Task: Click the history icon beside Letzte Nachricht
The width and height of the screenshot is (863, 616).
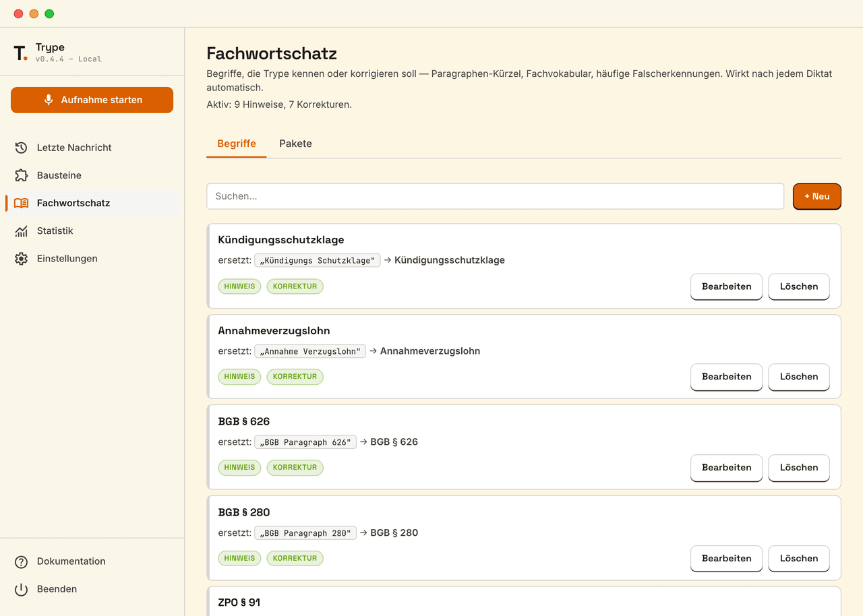Action: pyautogui.click(x=21, y=148)
